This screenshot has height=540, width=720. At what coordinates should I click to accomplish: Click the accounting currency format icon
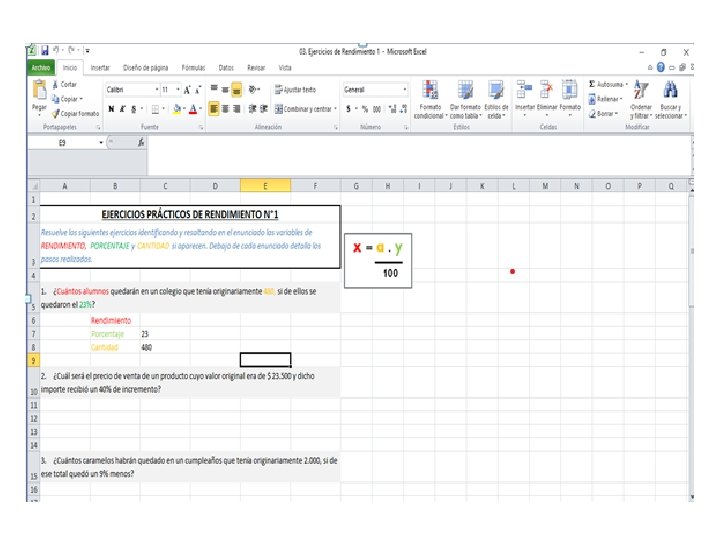pos(349,109)
